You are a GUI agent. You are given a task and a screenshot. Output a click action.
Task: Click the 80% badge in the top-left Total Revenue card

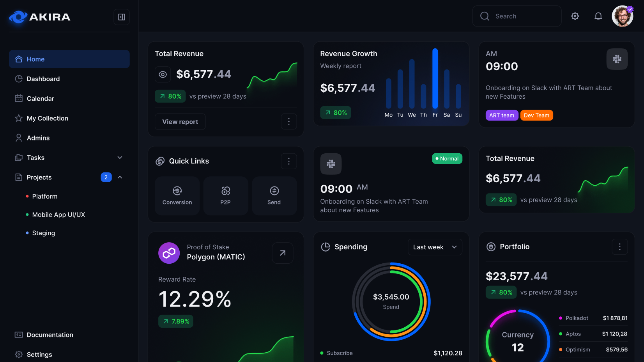tap(171, 96)
